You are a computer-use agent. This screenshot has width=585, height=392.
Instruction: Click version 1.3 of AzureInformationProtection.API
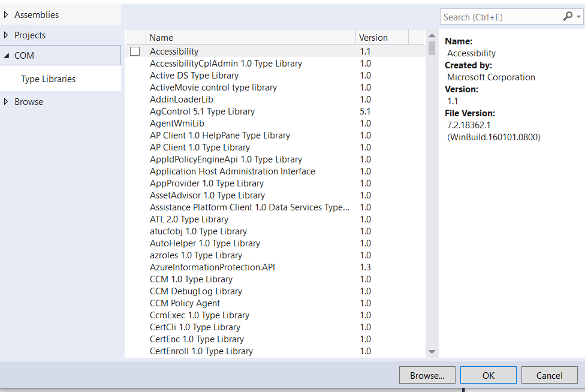point(365,267)
